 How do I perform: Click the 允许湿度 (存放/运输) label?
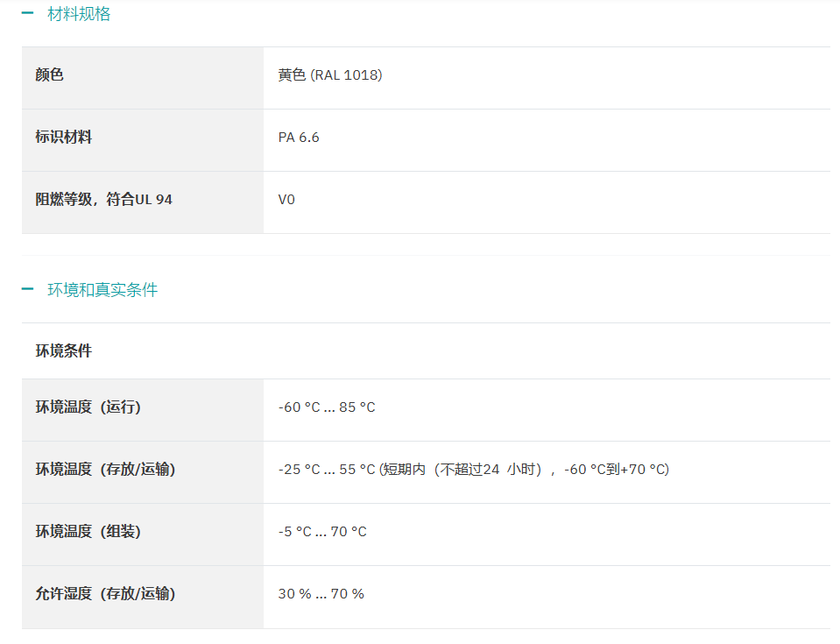pyautogui.click(x=105, y=594)
